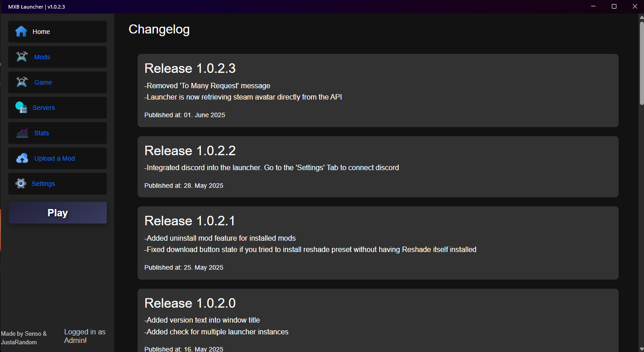Open the Mods page via its label
This screenshot has width=644, height=352.
(x=42, y=57)
